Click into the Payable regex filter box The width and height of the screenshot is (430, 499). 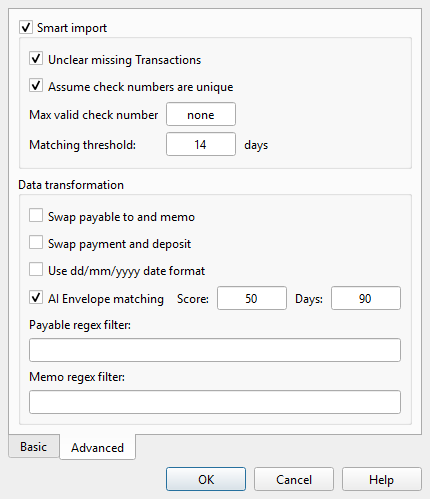click(215, 350)
